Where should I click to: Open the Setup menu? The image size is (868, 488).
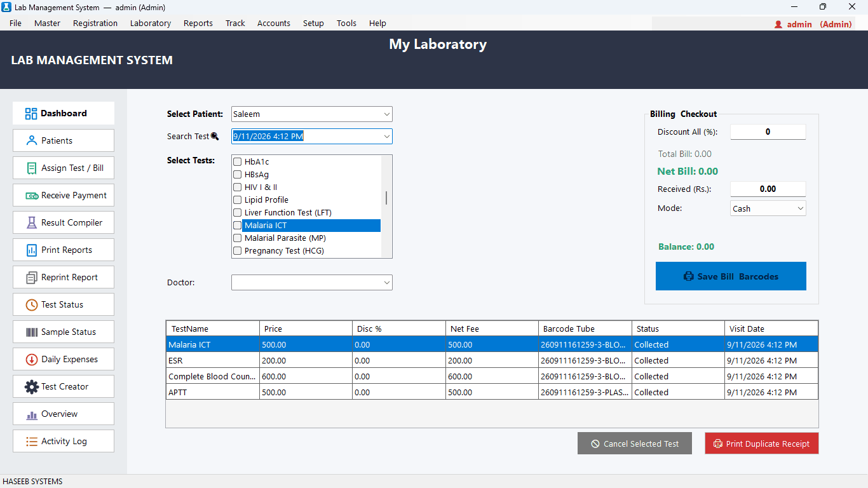coord(313,24)
